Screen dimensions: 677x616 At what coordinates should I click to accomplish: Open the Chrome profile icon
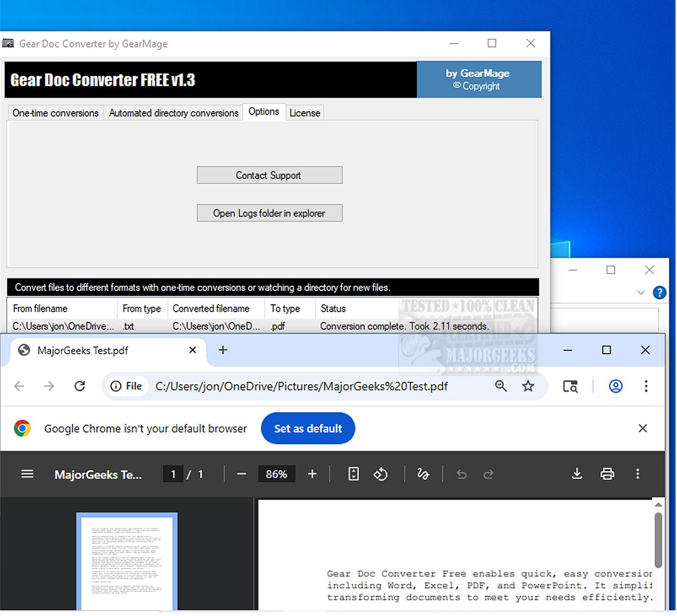(616, 386)
